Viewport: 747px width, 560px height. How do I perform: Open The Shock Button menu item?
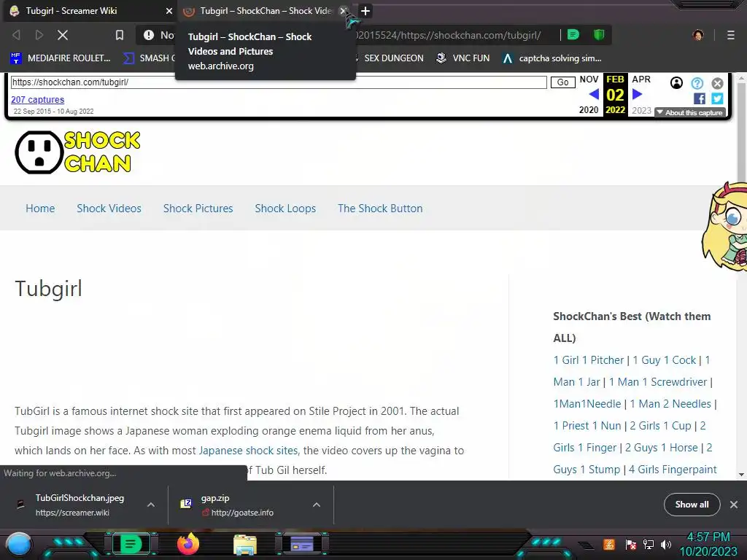click(x=380, y=208)
